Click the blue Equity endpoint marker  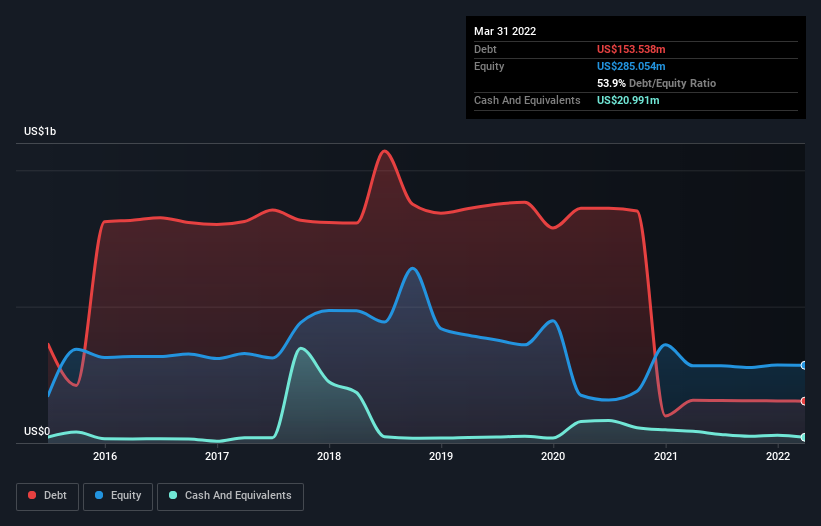pos(804,365)
